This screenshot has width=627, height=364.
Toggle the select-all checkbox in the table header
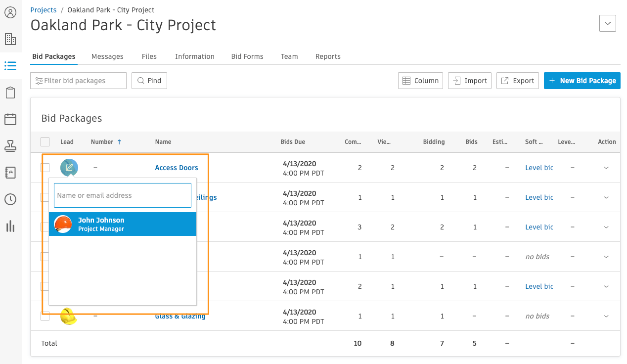coord(45,142)
